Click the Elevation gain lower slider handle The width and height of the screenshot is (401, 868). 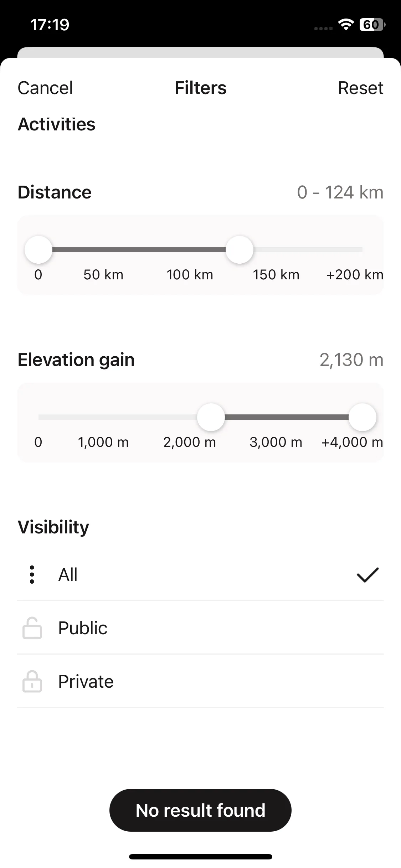point(211,417)
